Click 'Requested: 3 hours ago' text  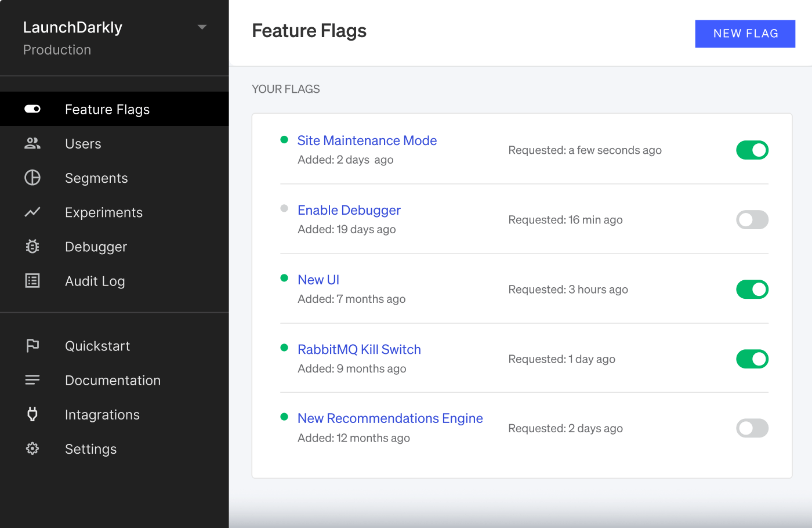pos(568,290)
